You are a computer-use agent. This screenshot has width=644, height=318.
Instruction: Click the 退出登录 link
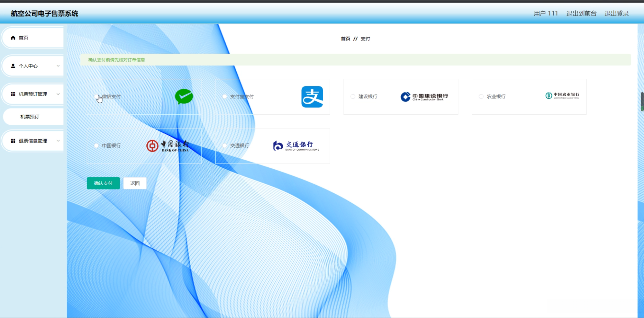[617, 14]
